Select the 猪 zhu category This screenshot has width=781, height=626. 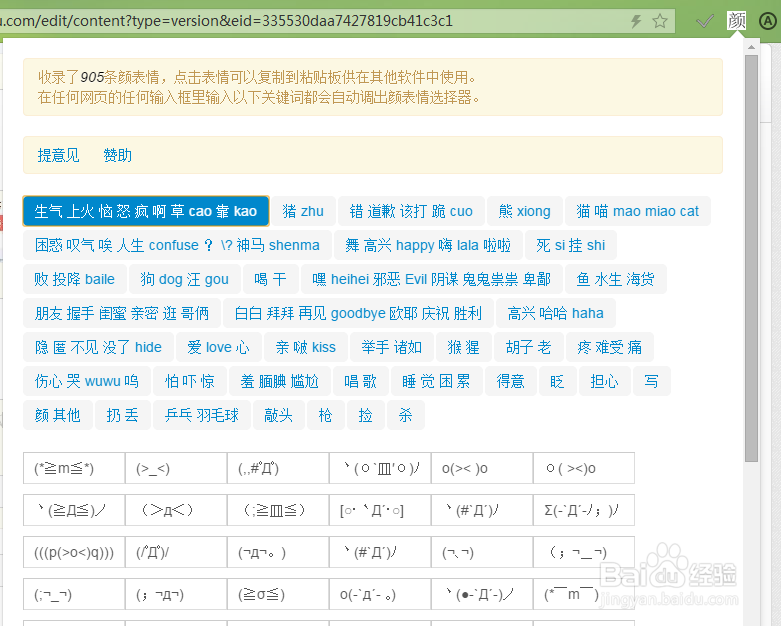pyautogui.click(x=303, y=211)
